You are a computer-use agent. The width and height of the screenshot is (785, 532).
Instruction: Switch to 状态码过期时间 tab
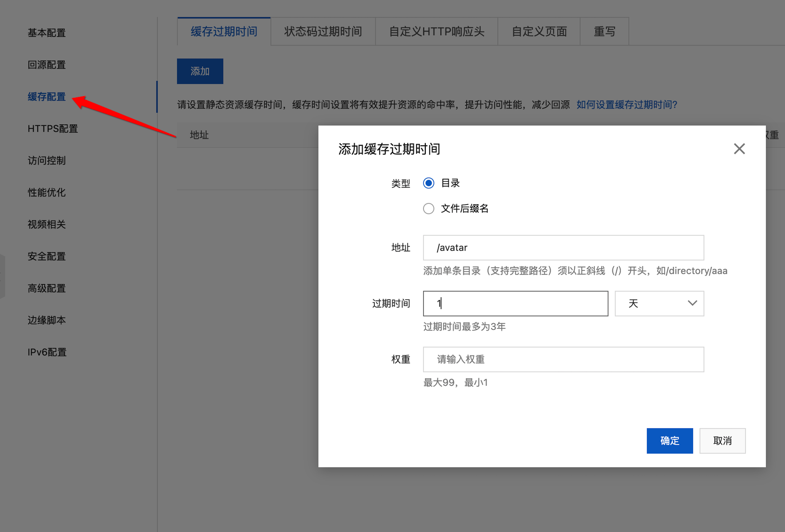point(323,32)
